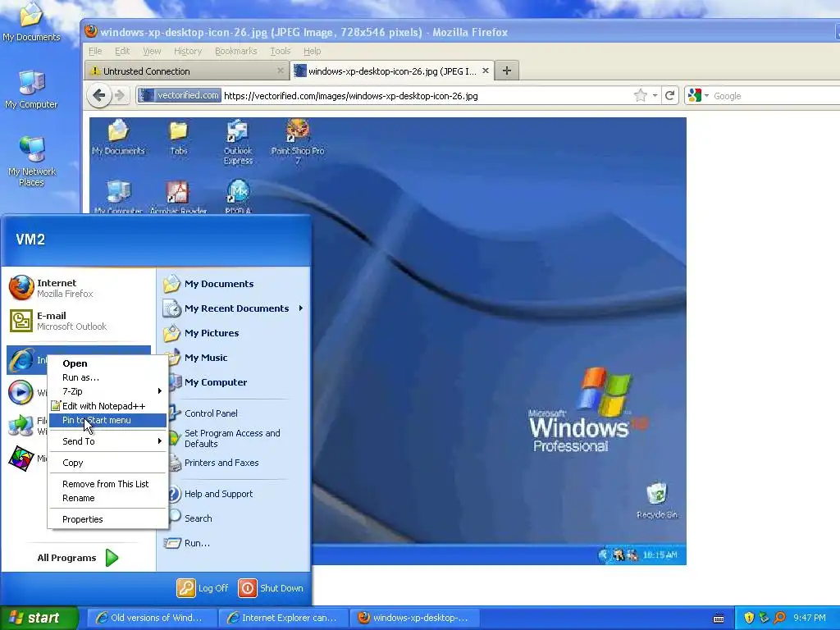Expand Send To submenu

tap(107, 441)
